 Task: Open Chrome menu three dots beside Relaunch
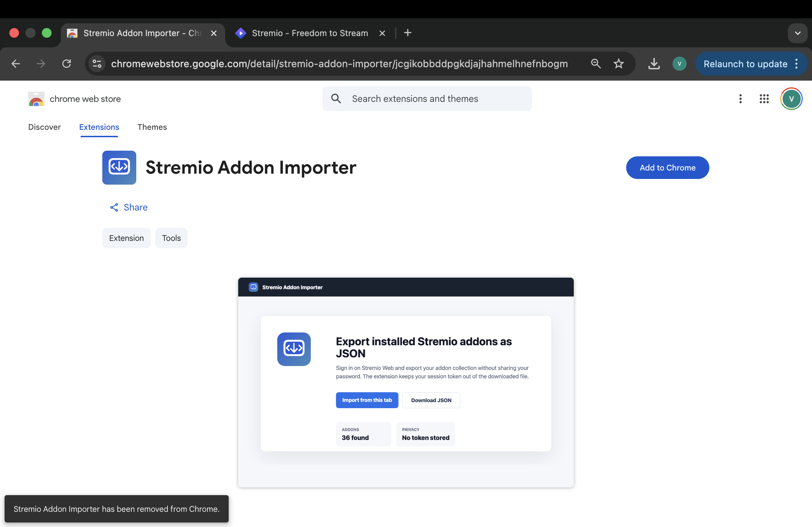click(x=796, y=64)
